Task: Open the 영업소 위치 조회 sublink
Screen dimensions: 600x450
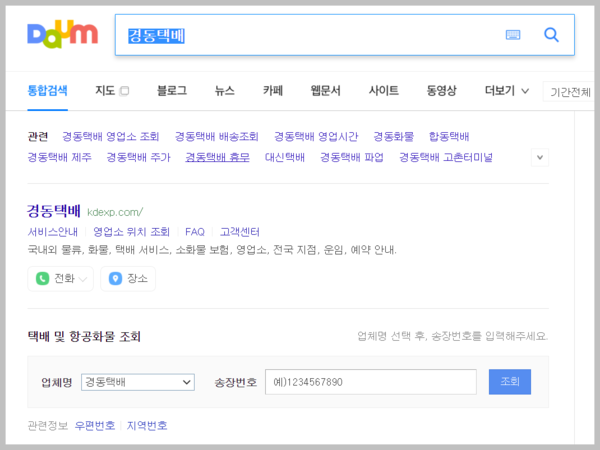Action: [131, 232]
